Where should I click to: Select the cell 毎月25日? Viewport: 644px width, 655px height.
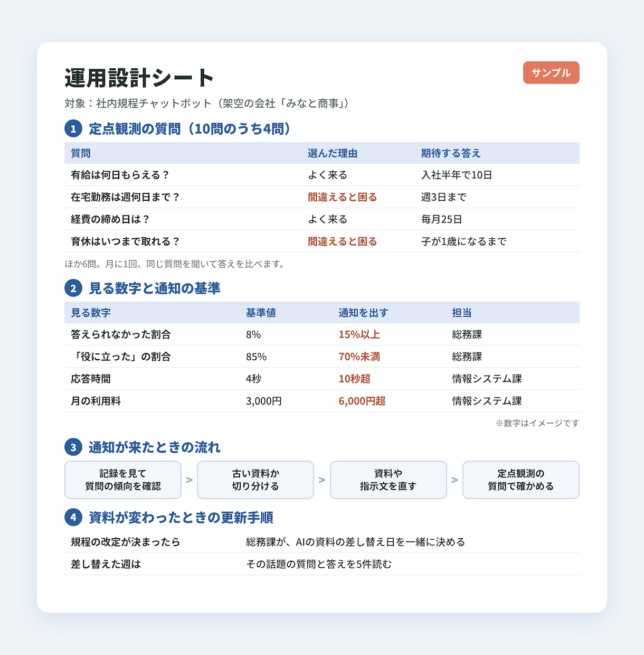tap(441, 219)
